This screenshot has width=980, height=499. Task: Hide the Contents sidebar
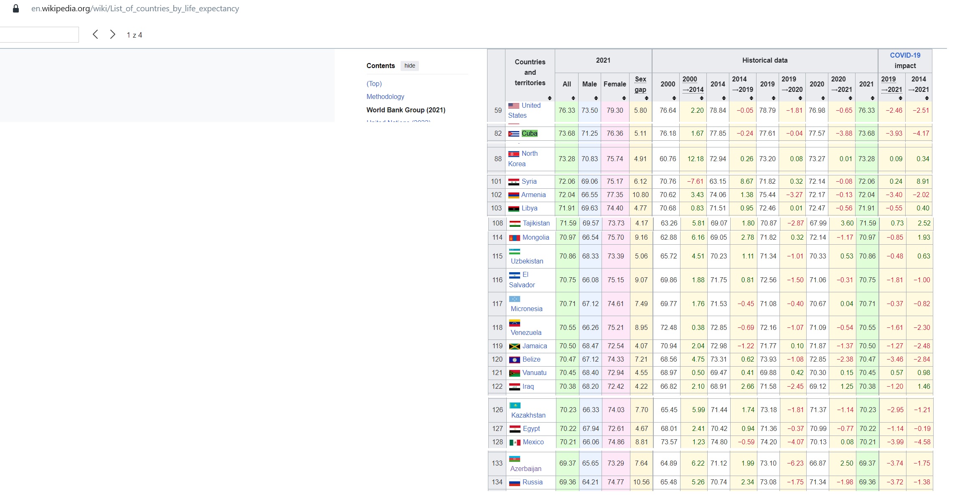click(x=410, y=66)
